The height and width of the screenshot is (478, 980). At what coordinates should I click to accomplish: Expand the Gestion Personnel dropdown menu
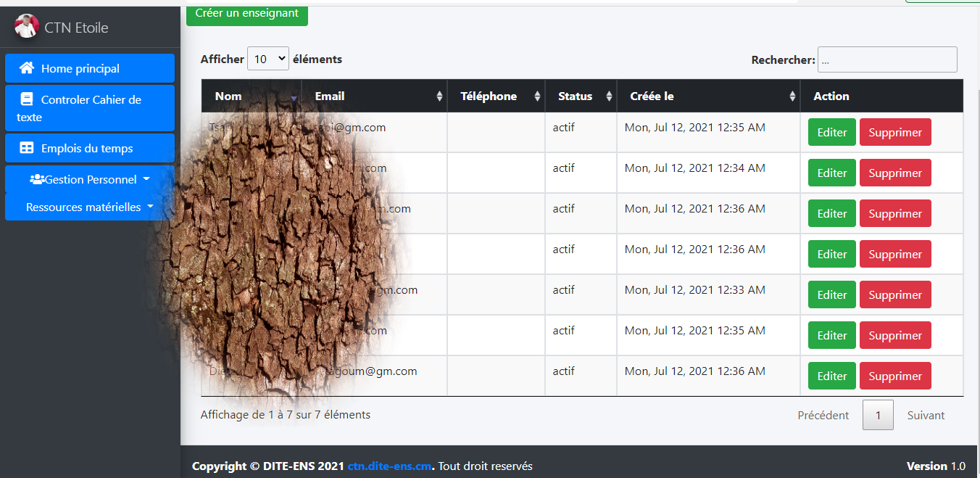[x=90, y=179]
